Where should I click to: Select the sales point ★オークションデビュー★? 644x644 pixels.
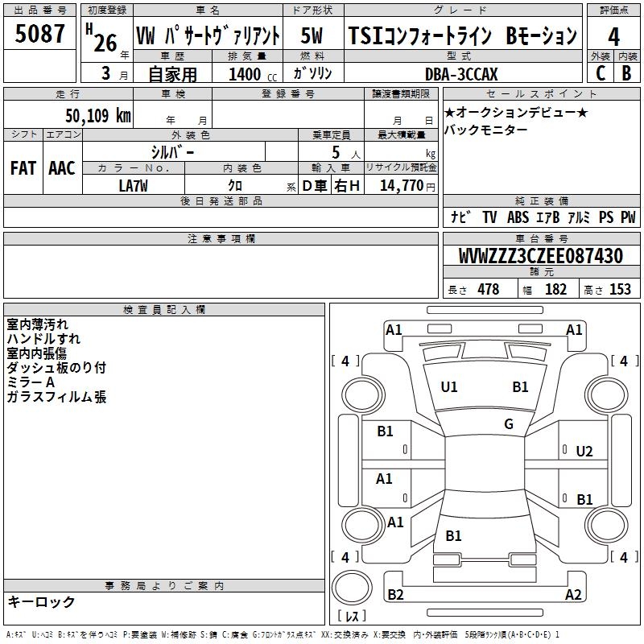coord(516,112)
